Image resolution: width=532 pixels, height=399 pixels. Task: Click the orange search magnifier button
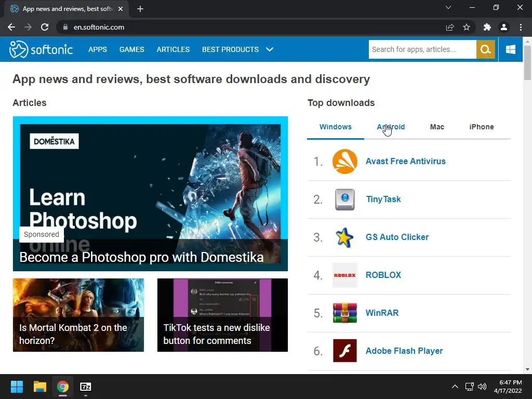click(486, 49)
